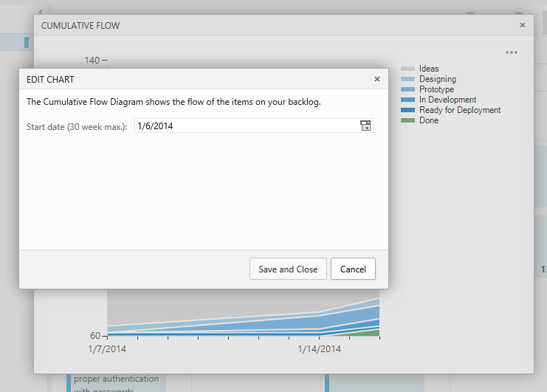
Task: Click the Prototype legend swatch
Action: 407,89
